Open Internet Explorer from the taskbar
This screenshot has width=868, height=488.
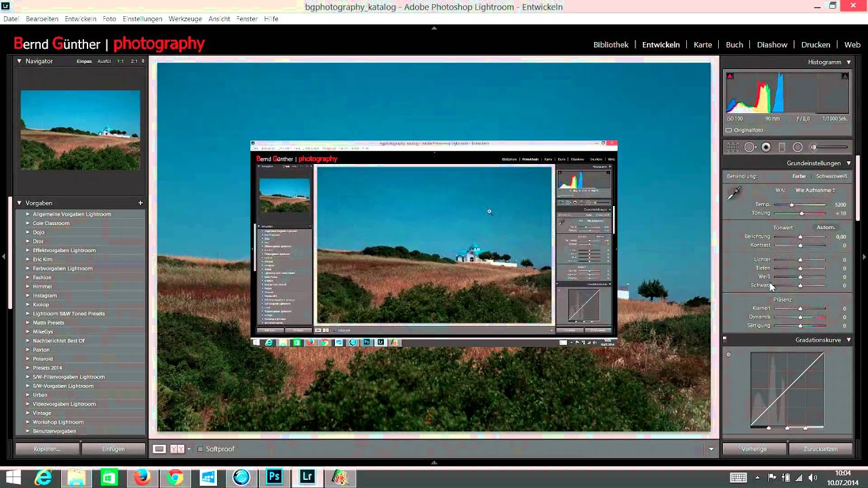pos(43,477)
